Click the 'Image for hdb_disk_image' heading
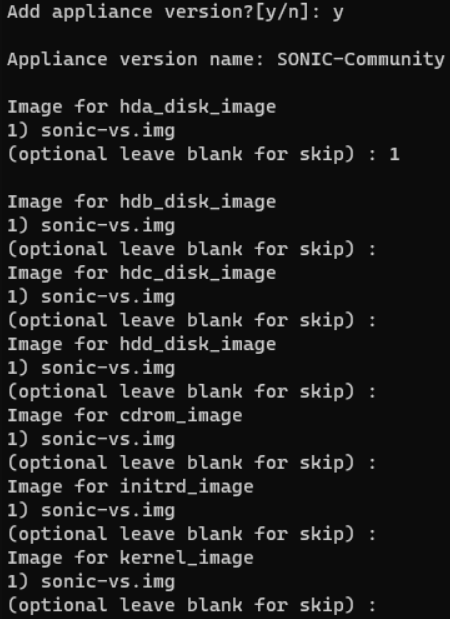Screen dimensions: 450x619 pyautogui.click(x=142, y=202)
